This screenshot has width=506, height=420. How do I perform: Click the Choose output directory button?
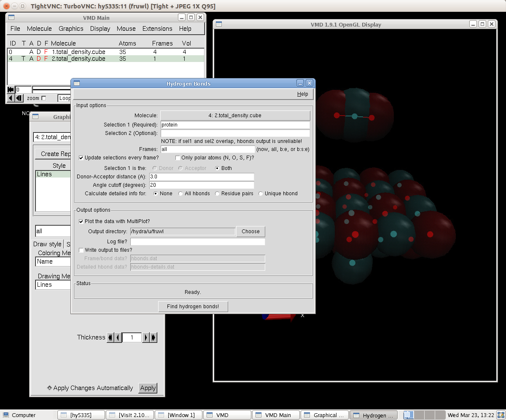tap(250, 232)
